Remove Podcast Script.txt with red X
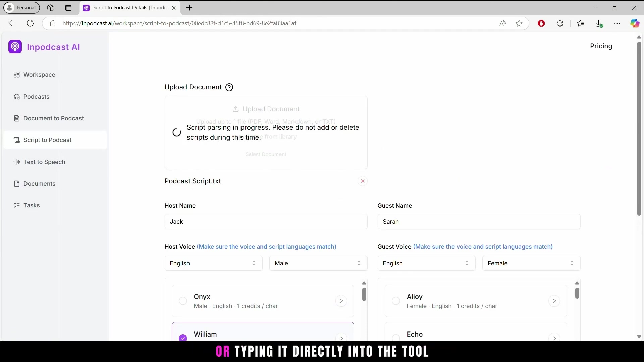Viewport: 644px width, 362px height. (363, 181)
